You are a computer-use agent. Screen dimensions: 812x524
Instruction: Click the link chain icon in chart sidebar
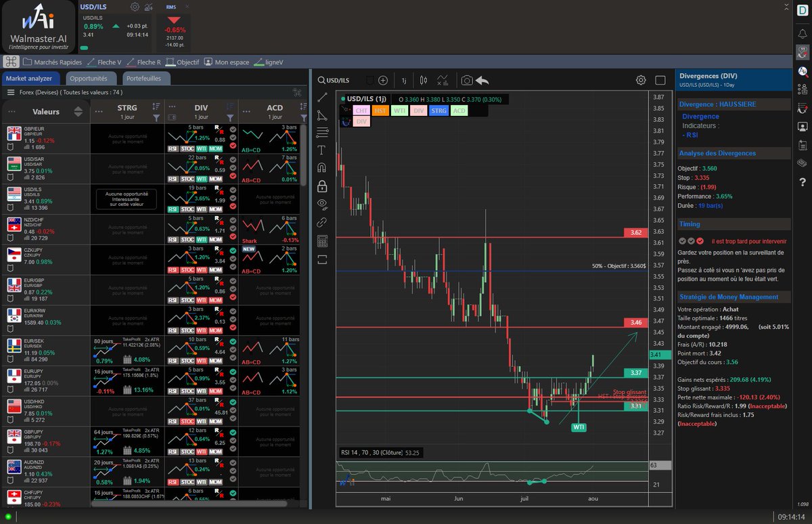click(x=322, y=222)
